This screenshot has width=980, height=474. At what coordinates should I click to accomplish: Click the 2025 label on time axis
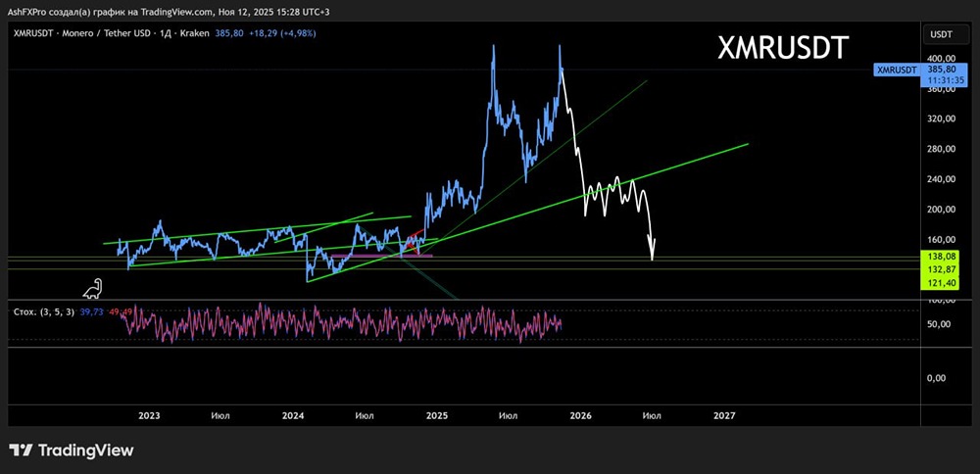tap(437, 416)
